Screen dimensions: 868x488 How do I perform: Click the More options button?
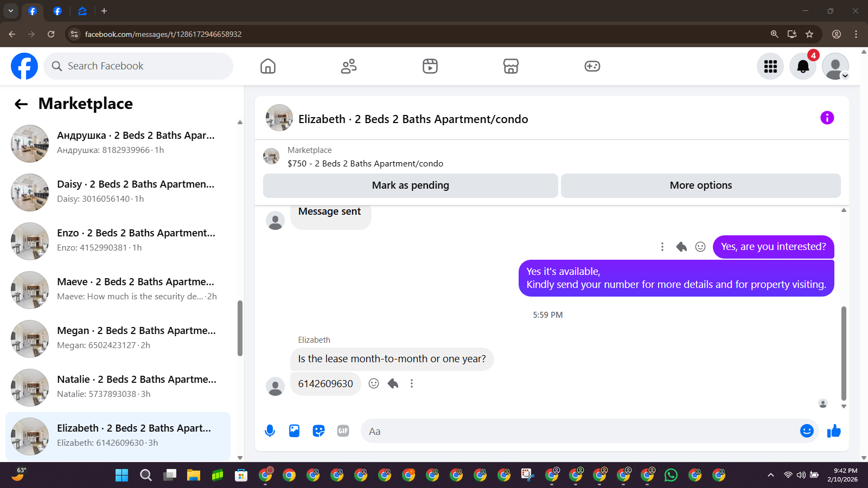(x=701, y=185)
